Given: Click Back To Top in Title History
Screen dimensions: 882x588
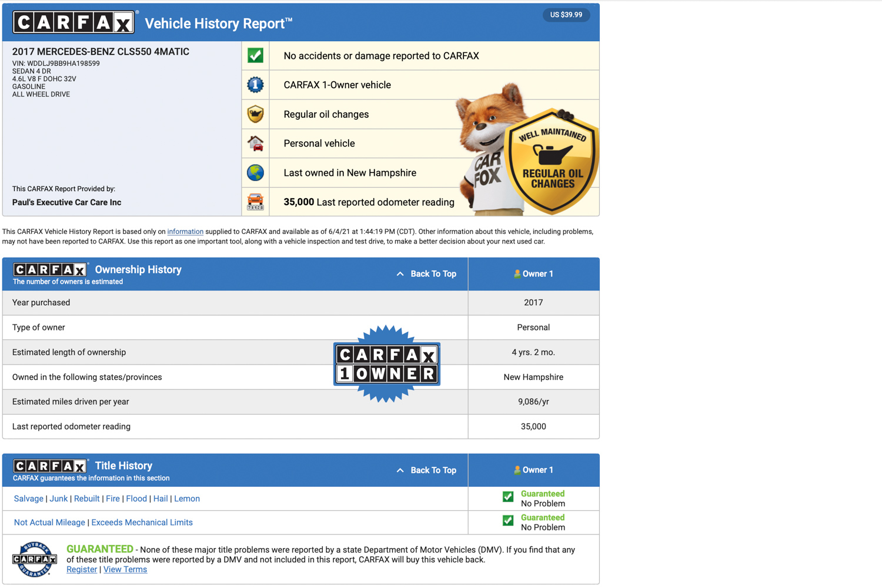Looking at the screenshot, I should [427, 470].
